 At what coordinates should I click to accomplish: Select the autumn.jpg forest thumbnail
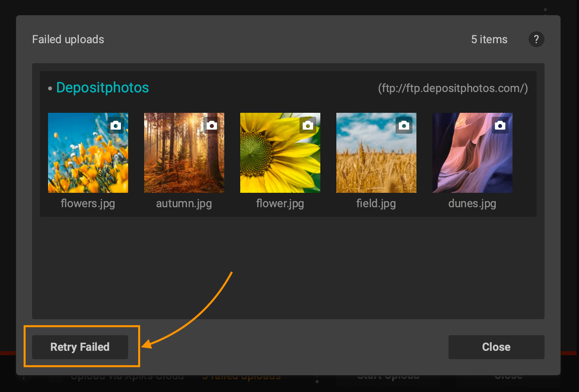pyautogui.click(x=184, y=160)
